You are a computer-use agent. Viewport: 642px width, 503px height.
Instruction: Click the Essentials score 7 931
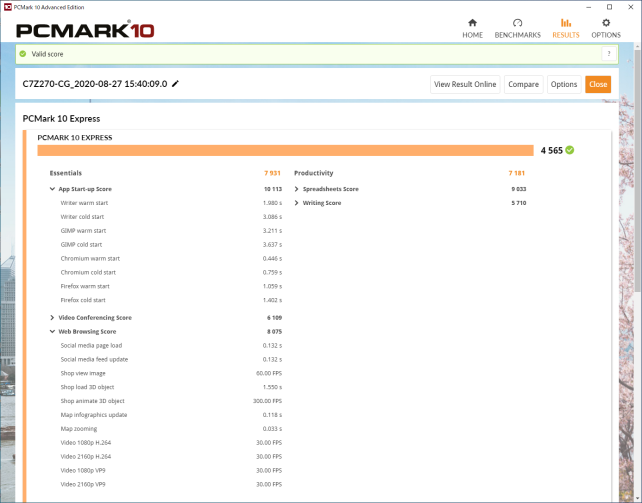272,173
